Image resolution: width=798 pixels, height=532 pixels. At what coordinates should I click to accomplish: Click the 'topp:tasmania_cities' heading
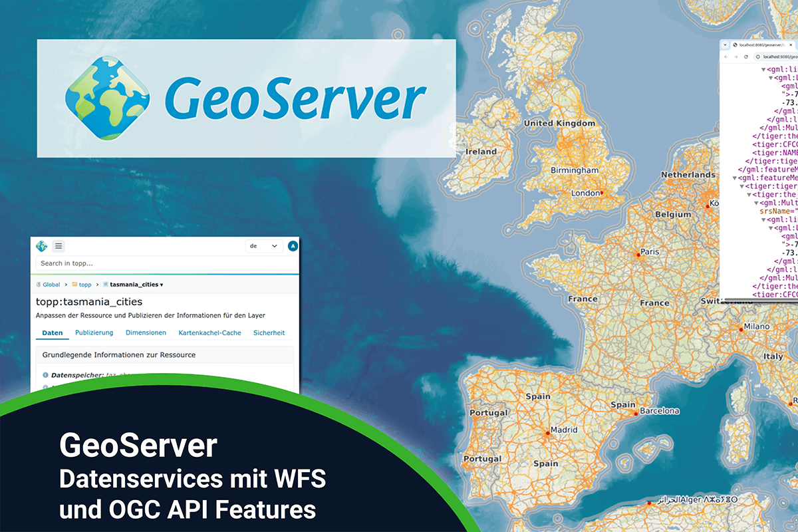pyautogui.click(x=88, y=302)
